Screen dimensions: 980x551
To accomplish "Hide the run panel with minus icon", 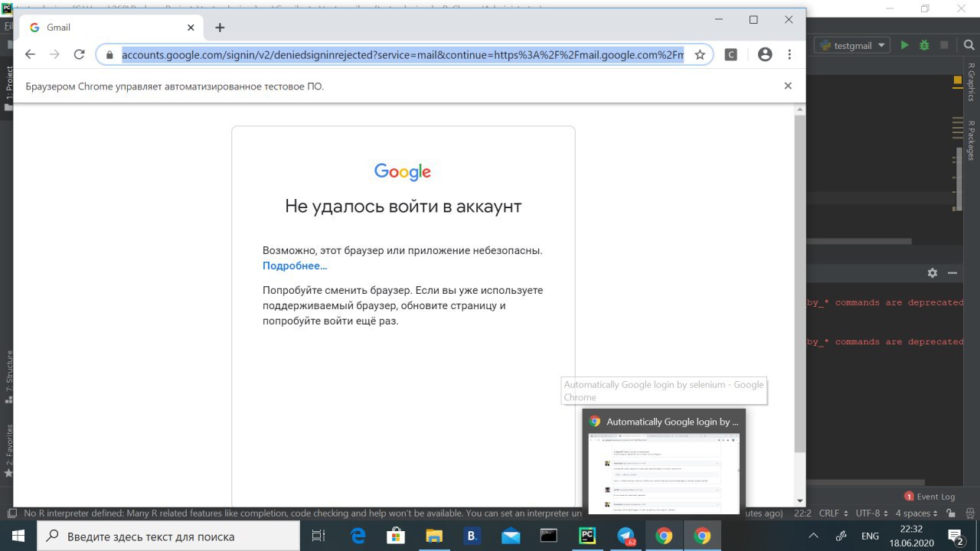I will pyautogui.click(x=952, y=273).
